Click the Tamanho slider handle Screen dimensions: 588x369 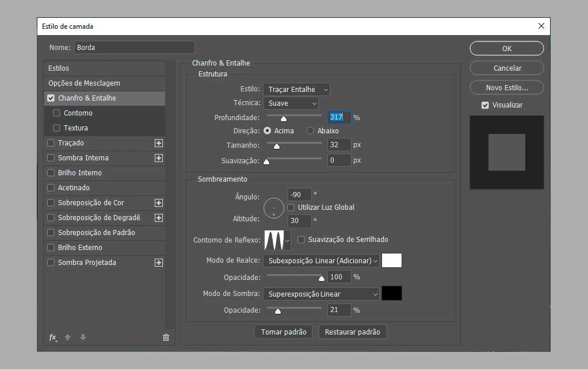click(277, 146)
